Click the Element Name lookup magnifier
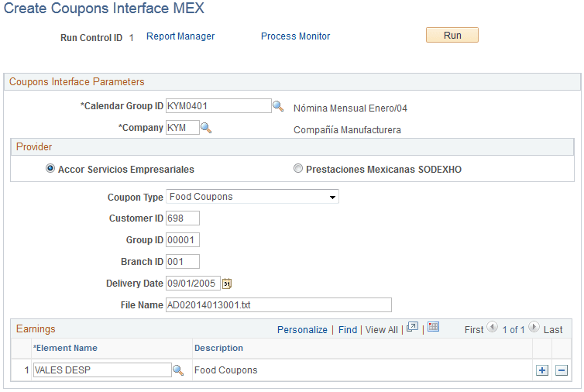Image resolution: width=584 pixels, height=392 pixels. [x=178, y=370]
